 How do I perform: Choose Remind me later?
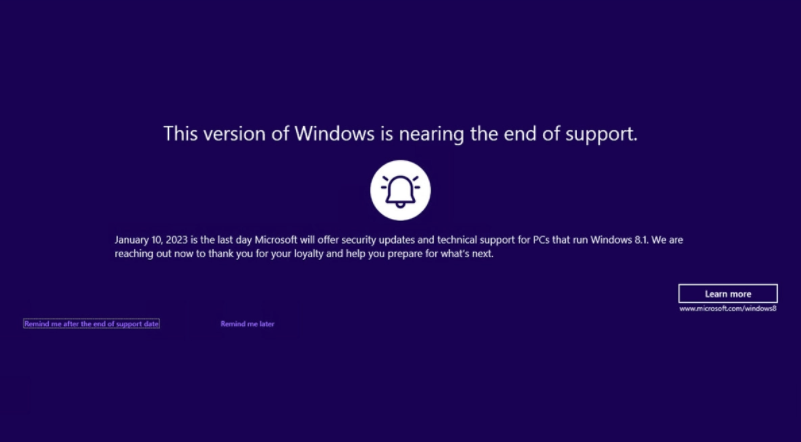point(247,324)
